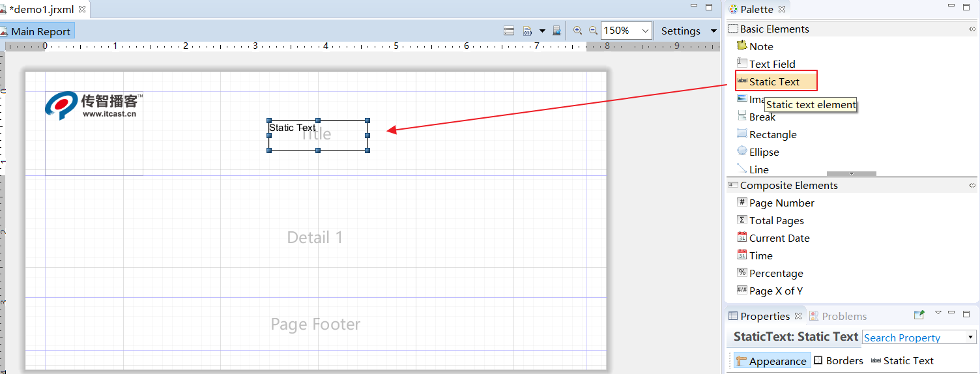Switch to the Main Report tab

(36, 31)
